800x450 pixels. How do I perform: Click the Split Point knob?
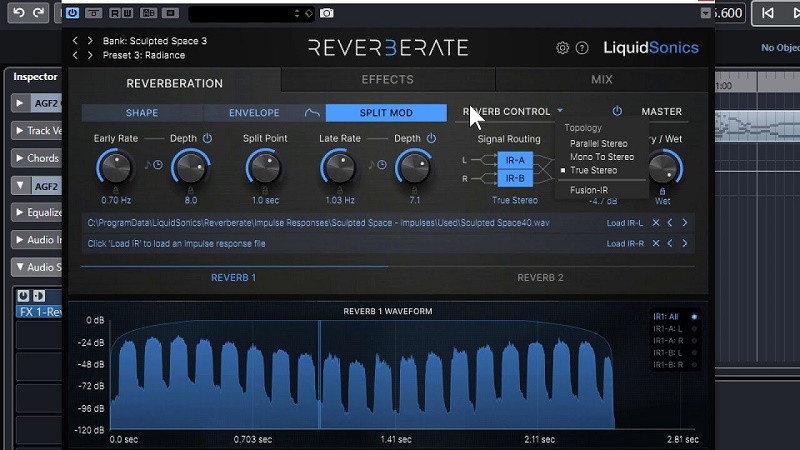(265, 167)
